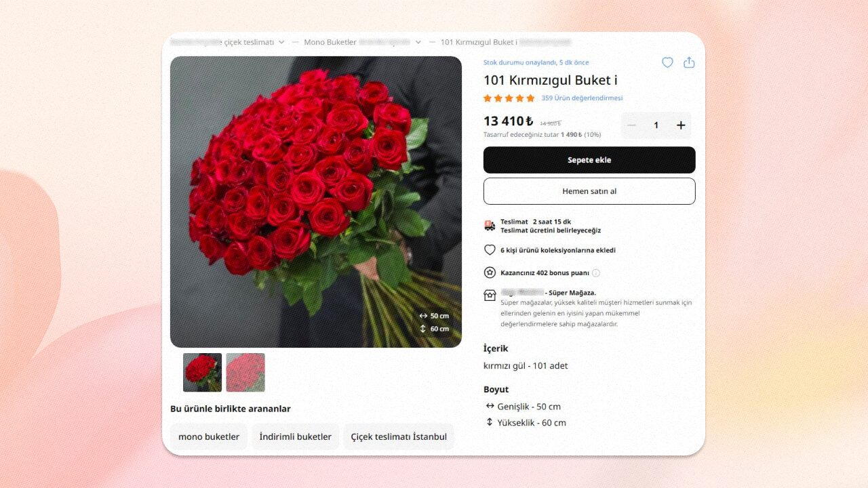Open the 359 Ürün değerlendirmesi reviews link
Image resolution: width=868 pixels, height=488 pixels.
(x=582, y=98)
